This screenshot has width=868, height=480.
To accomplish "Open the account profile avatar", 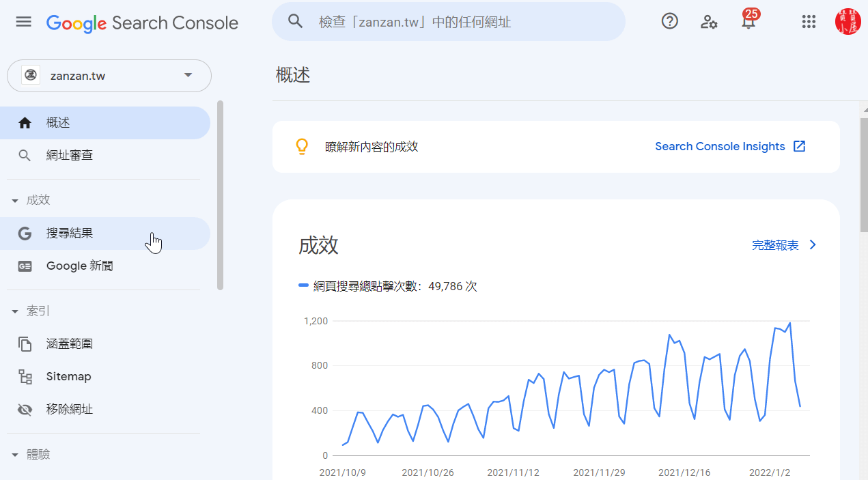I will [x=848, y=21].
